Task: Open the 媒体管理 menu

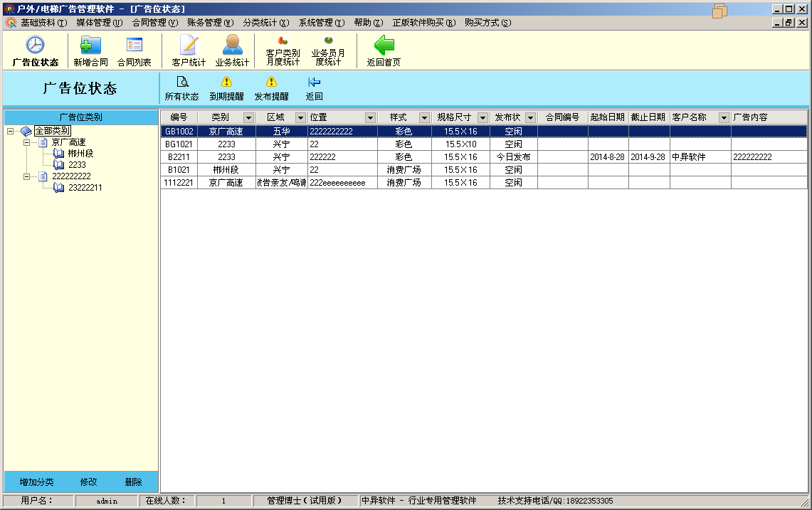Action: [x=99, y=23]
